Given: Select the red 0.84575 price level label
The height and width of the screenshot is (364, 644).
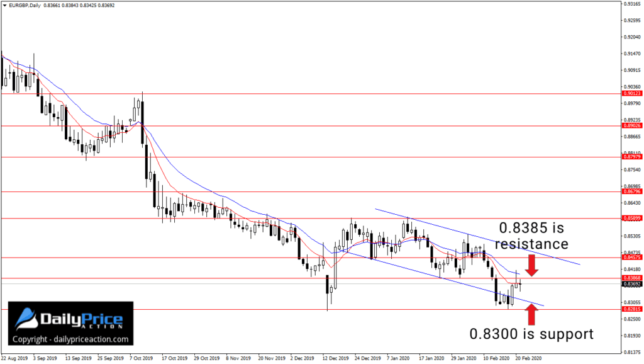Looking at the screenshot, I should click(632, 257).
